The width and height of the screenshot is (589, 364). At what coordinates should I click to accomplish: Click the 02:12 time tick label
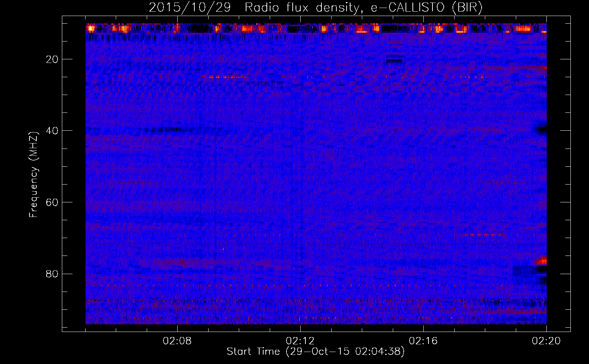click(x=300, y=341)
